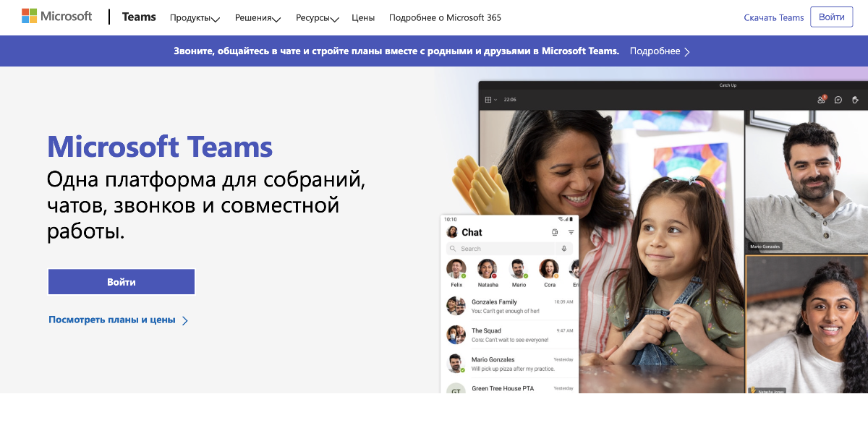Click the grid layout icon in meeting window

tap(489, 100)
